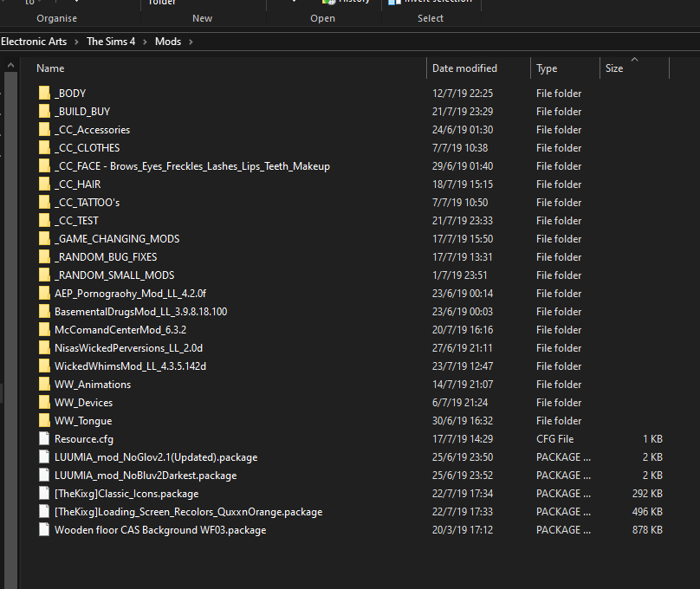
Task: Click the 496 KB size cell
Action: point(647,512)
